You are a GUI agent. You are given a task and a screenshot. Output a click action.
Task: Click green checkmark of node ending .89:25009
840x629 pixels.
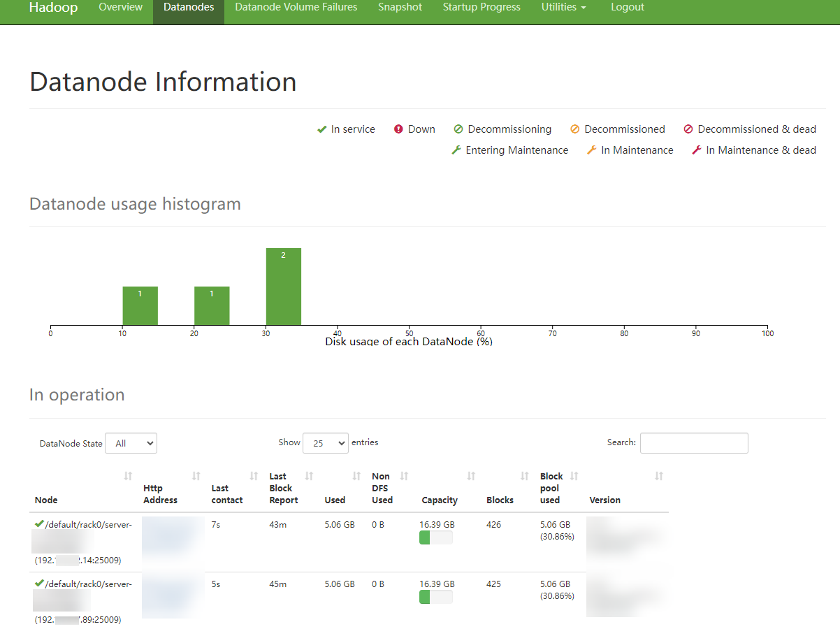pyautogui.click(x=39, y=584)
